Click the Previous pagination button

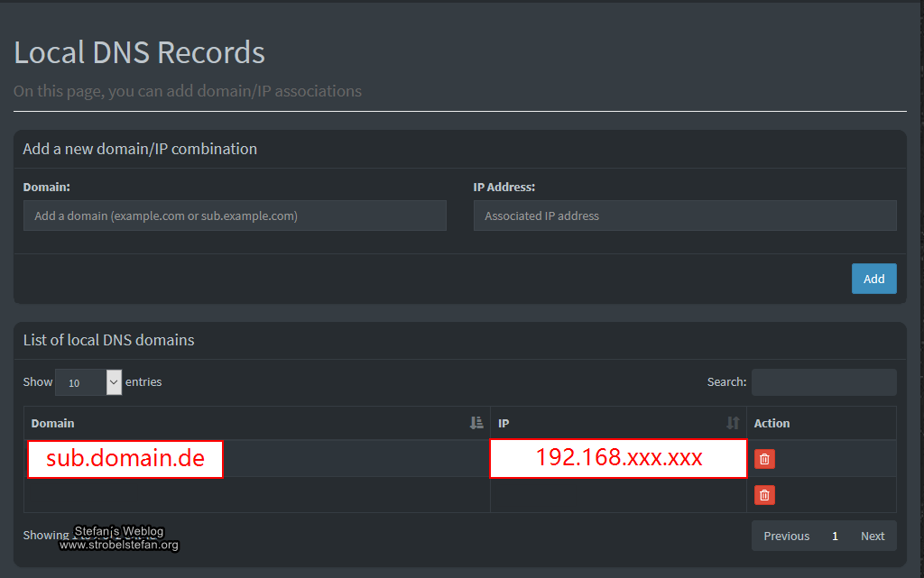pyautogui.click(x=786, y=536)
